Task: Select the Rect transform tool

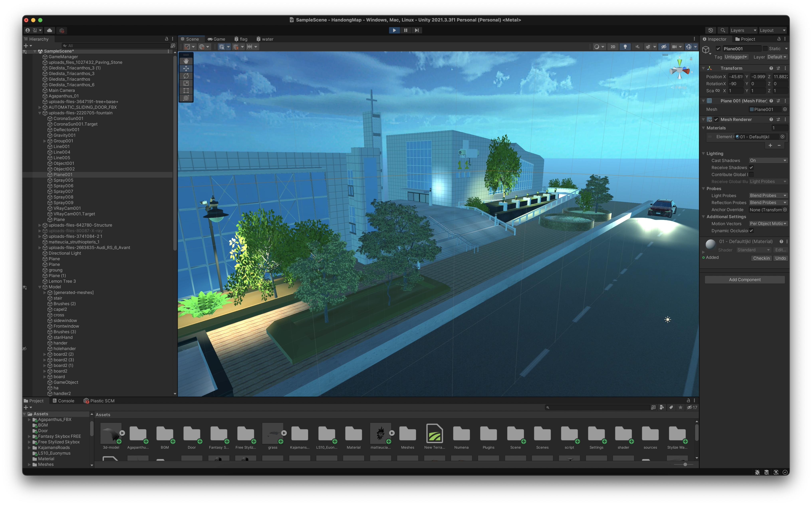Action: [186, 90]
